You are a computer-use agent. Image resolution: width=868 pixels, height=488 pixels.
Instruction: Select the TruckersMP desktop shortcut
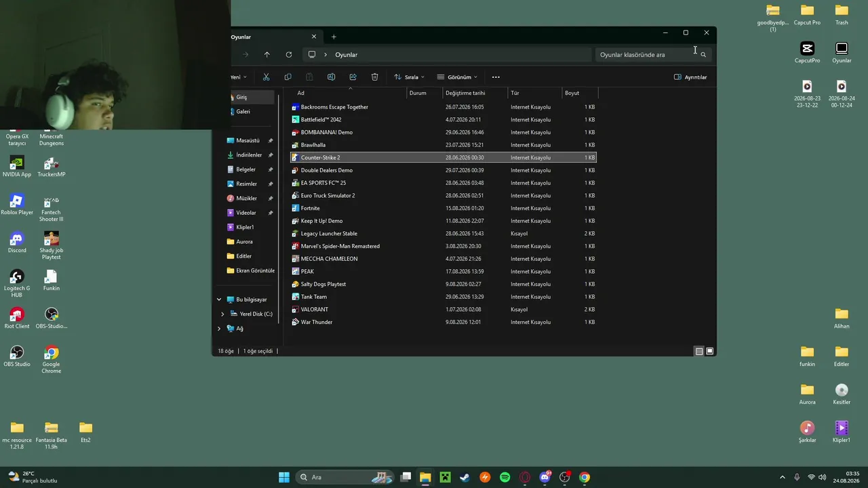click(52, 167)
